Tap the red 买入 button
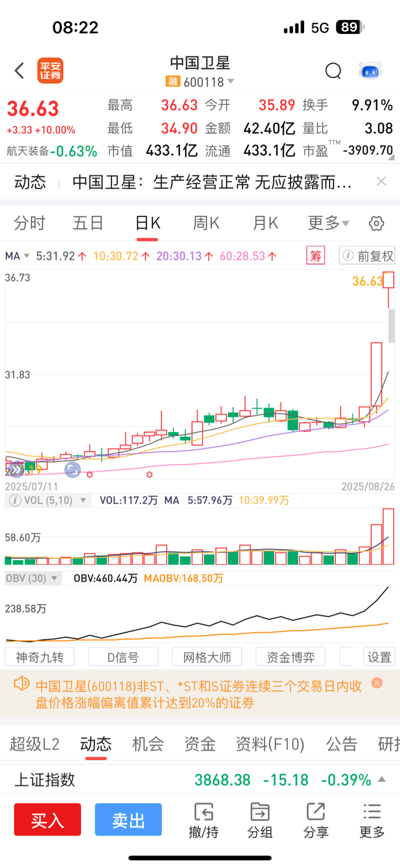400x868 pixels. click(x=47, y=820)
